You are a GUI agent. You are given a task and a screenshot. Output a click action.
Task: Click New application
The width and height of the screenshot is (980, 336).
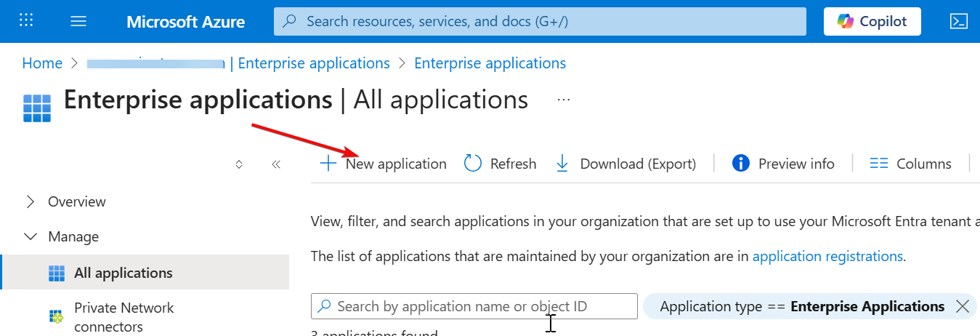(x=384, y=164)
